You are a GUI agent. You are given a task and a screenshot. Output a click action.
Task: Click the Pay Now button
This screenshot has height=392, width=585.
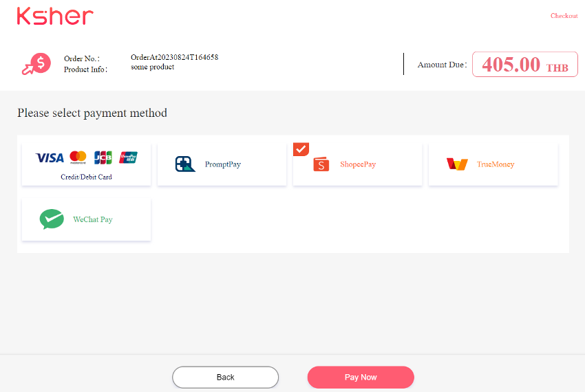coord(361,377)
